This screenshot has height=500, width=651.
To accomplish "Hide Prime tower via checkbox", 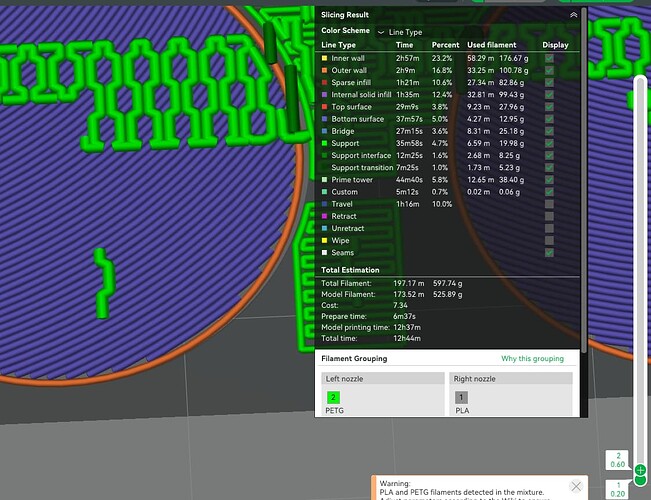I will [x=549, y=180].
